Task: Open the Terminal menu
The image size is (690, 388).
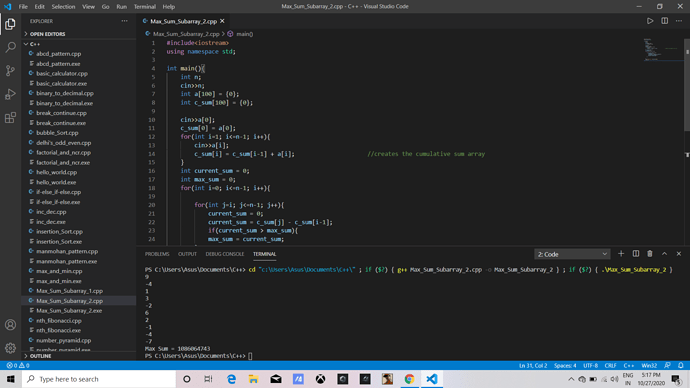Action: click(x=145, y=7)
